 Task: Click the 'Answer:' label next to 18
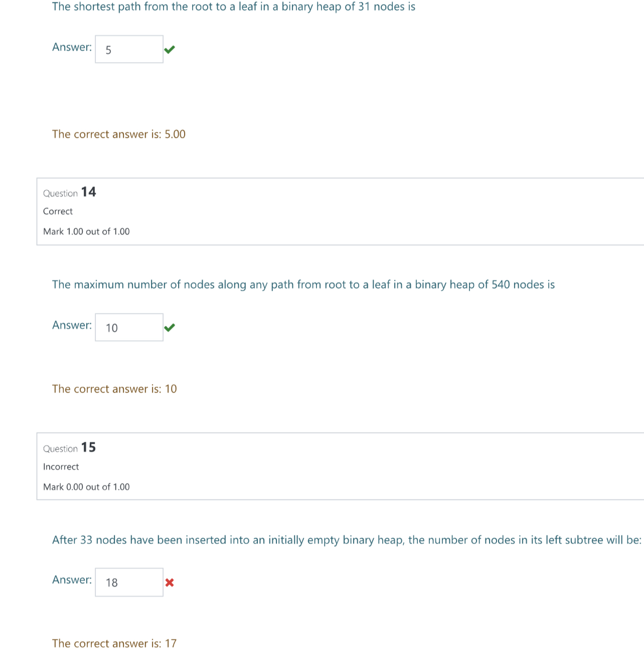(x=72, y=580)
